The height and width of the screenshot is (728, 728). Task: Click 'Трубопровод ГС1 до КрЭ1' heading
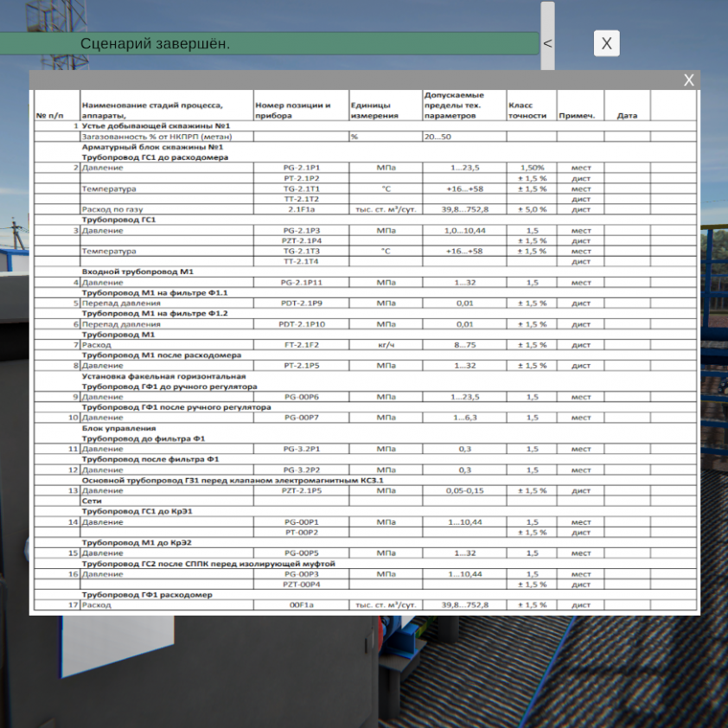[137, 511]
